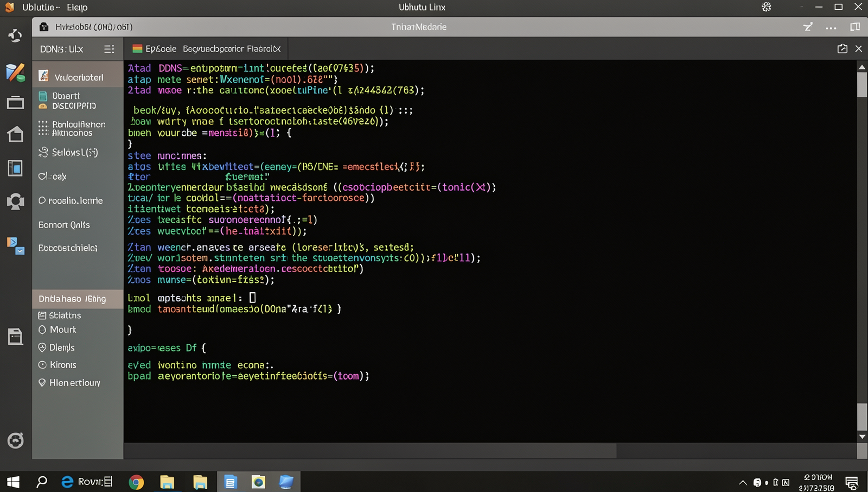Switch to the Epŝoele editor tab
The width and height of the screenshot is (868, 492).
pos(155,49)
